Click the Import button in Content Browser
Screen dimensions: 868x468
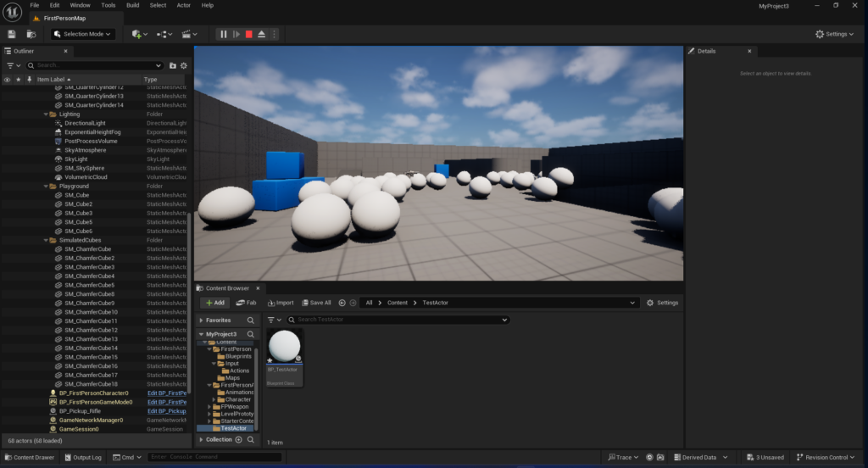[281, 303]
